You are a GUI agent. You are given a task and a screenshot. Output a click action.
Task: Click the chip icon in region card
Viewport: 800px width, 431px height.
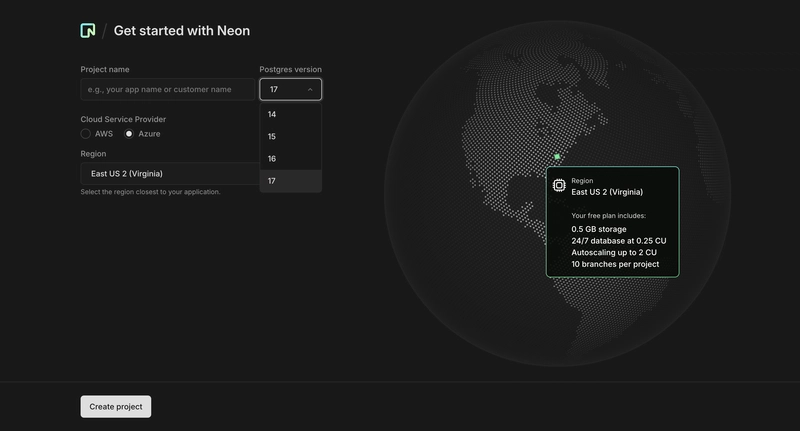tap(559, 186)
